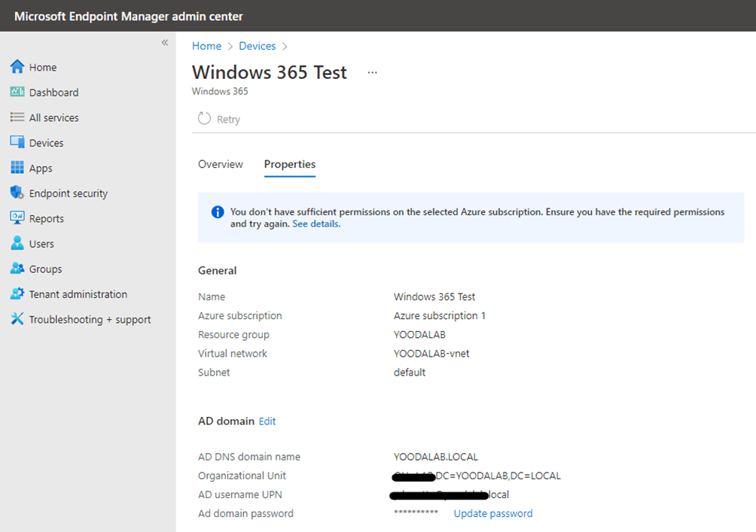This screenshot has height=532, width=756.
Task: Click the Organizational Unit value DC=YOODALAB,DC=LOCAL
Action: (x=498, y=476)
